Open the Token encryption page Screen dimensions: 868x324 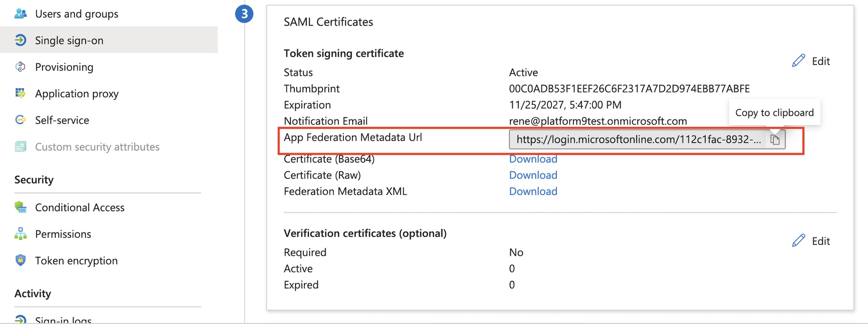coord(76,261)
